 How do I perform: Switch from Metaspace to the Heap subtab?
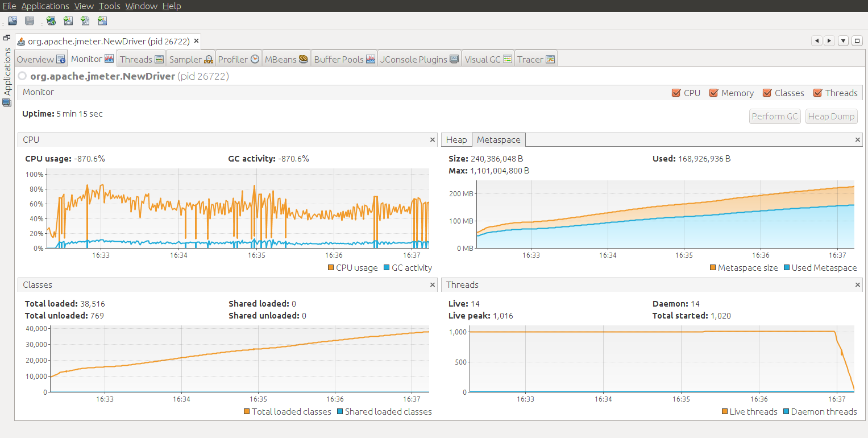[456, 139]
